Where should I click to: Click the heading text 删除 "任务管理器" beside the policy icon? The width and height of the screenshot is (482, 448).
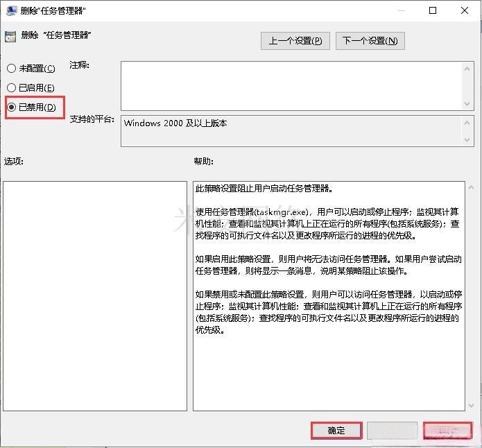pos(56,35)
